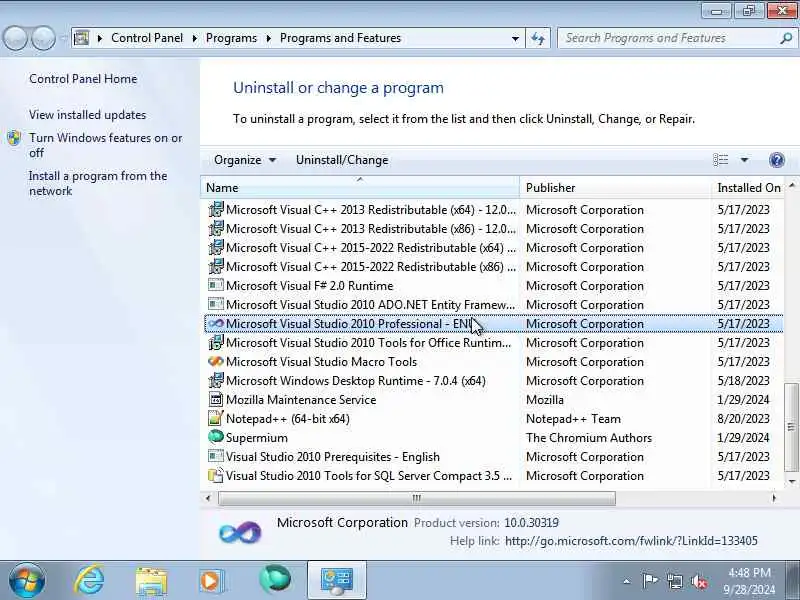Image resolution: width=800 pixels, height=600 pixels.
Task: Expand the view options dropdown arrow
Action: pos(744,160)
